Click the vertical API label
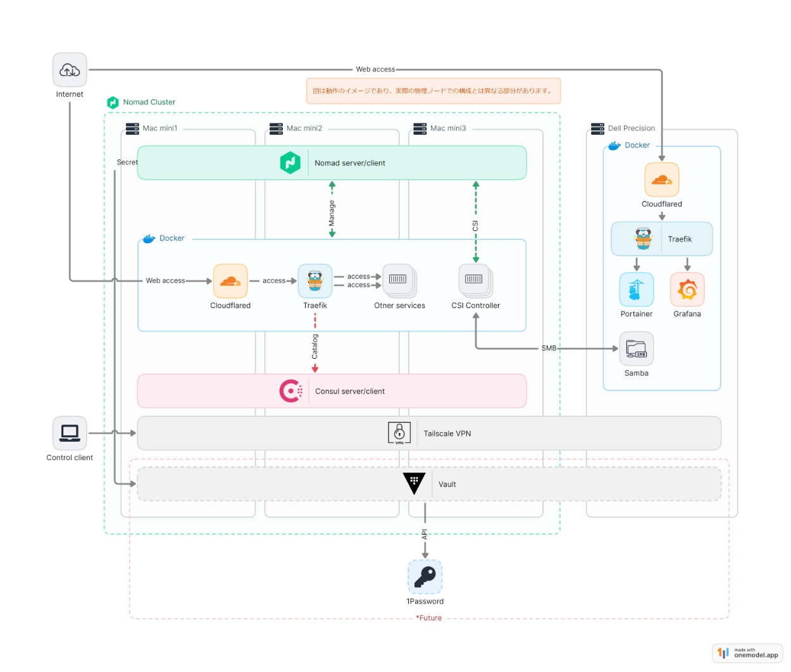The height and width of the screenshot is (672, 791). pos(425,534)
